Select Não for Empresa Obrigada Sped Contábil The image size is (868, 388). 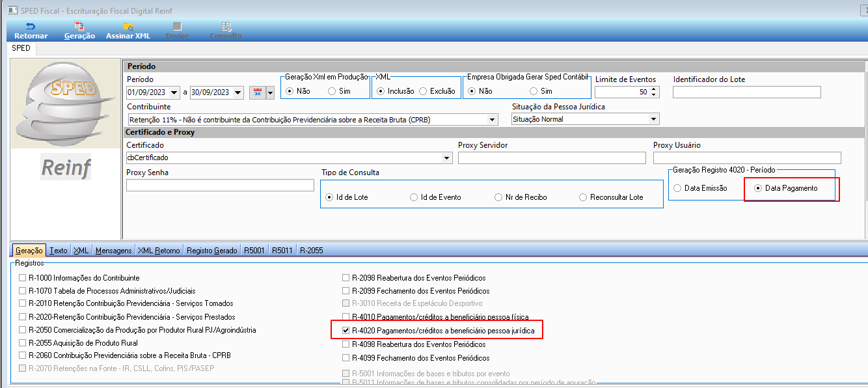click(x=480, y=91)
